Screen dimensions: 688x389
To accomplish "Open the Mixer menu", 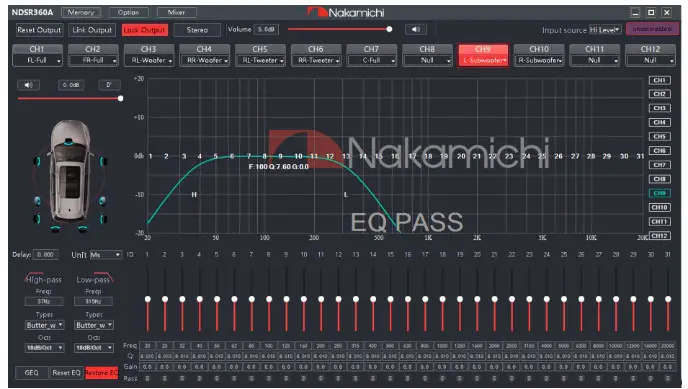I will 176,12.
